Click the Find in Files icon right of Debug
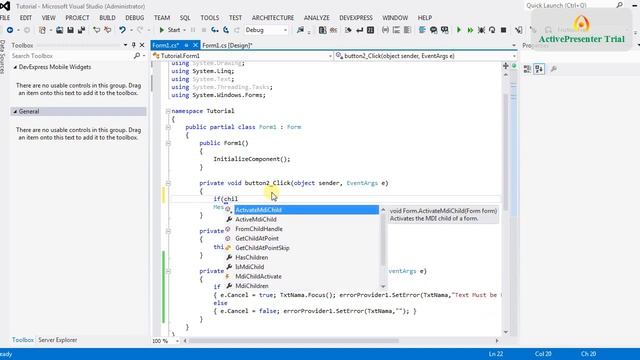Viewport: 640px width, 360px height. 300,30
